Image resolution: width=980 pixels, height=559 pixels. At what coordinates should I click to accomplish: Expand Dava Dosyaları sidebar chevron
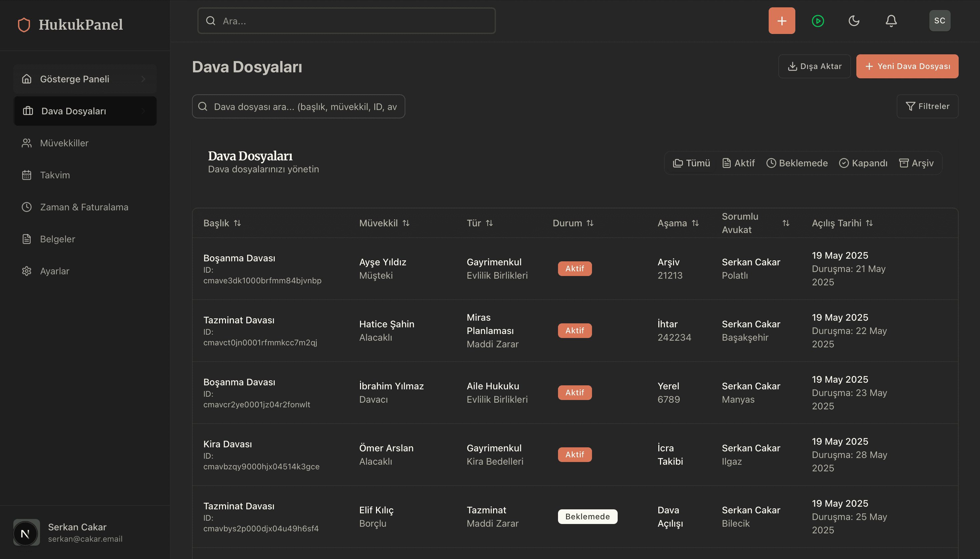point(143,111)
